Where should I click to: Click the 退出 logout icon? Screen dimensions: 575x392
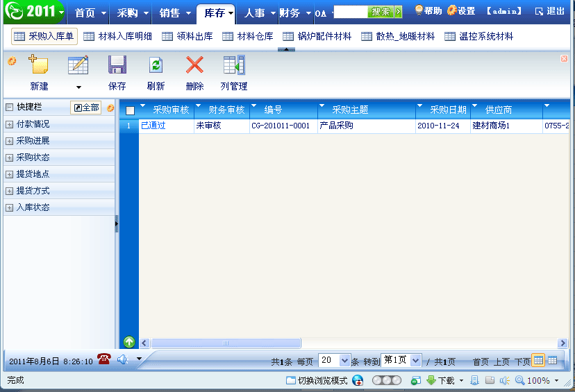(x=539, y=11)
